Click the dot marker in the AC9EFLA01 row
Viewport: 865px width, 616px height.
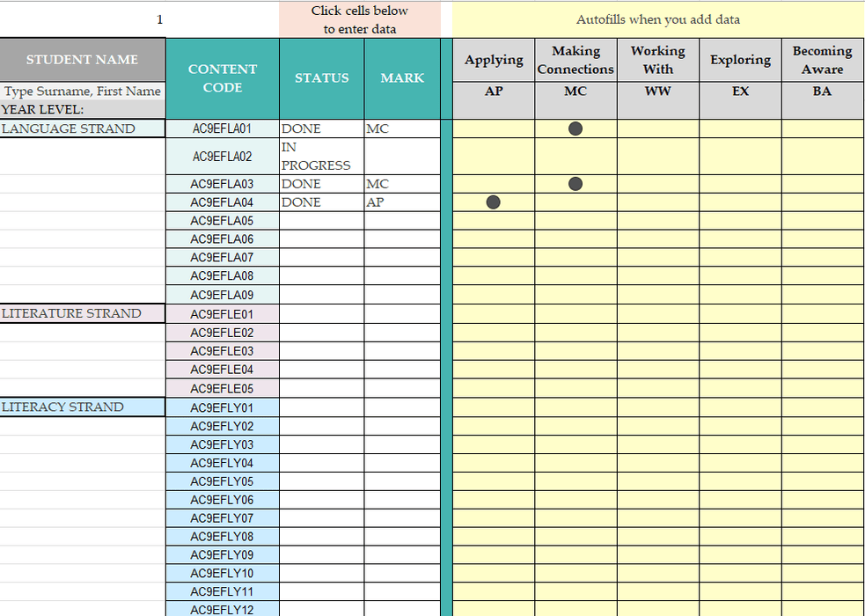coord(575,128)
